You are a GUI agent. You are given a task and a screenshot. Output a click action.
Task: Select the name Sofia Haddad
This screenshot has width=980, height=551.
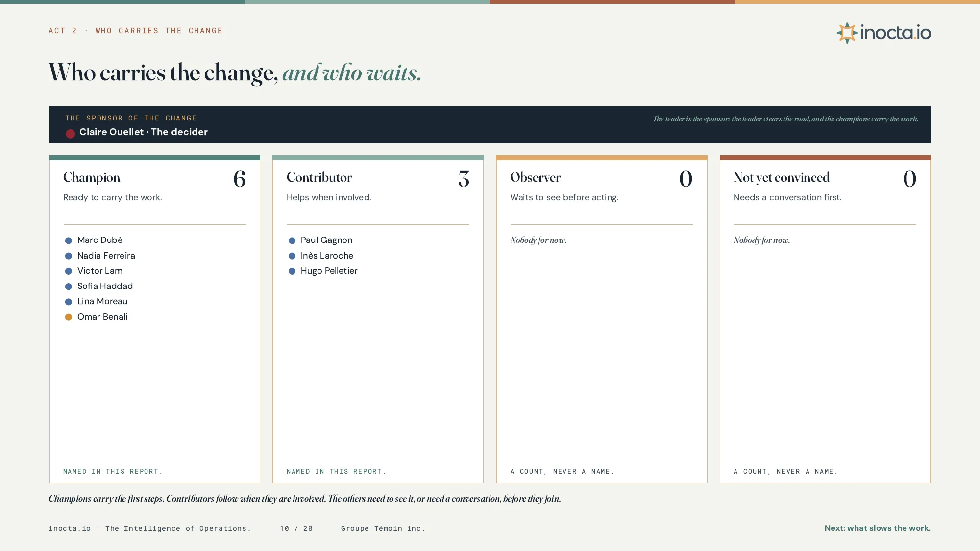click(105, 286)
